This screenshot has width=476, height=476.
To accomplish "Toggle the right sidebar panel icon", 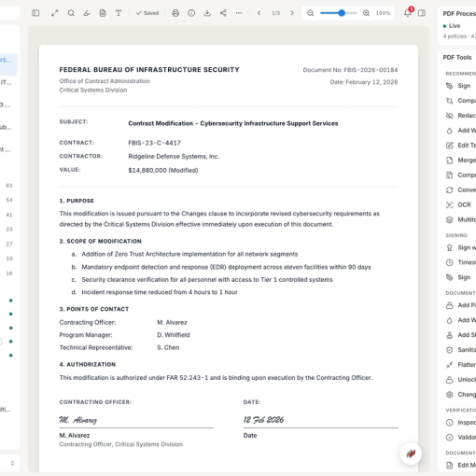I will 422,13.
